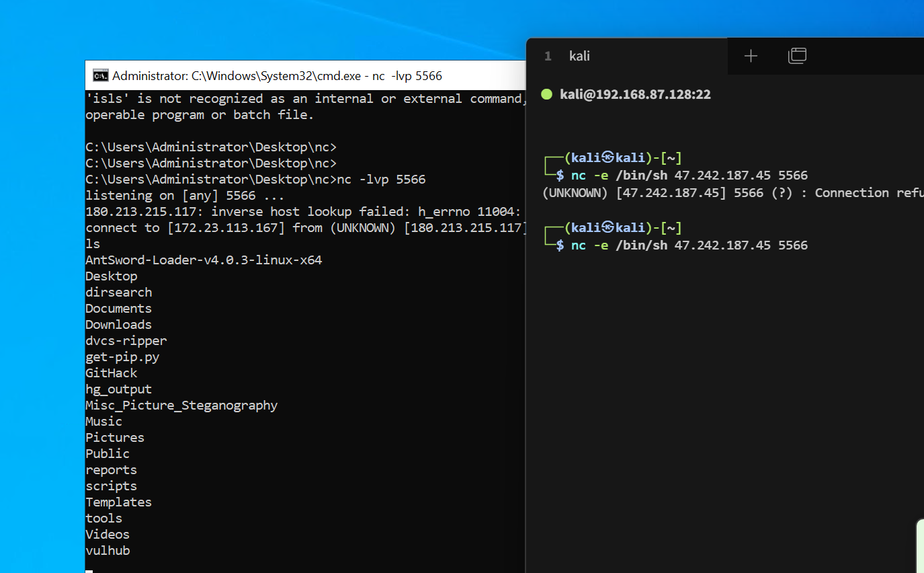Image resolution: width=924 pixels, height=573 pixels.
Task: Click the "listening on [any] 5566" line
Action: 185,196
